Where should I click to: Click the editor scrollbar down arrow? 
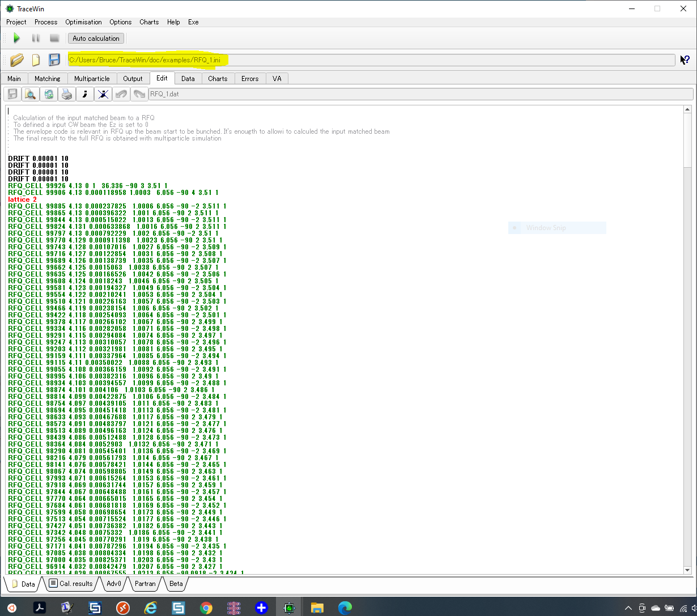coord(687,570)
